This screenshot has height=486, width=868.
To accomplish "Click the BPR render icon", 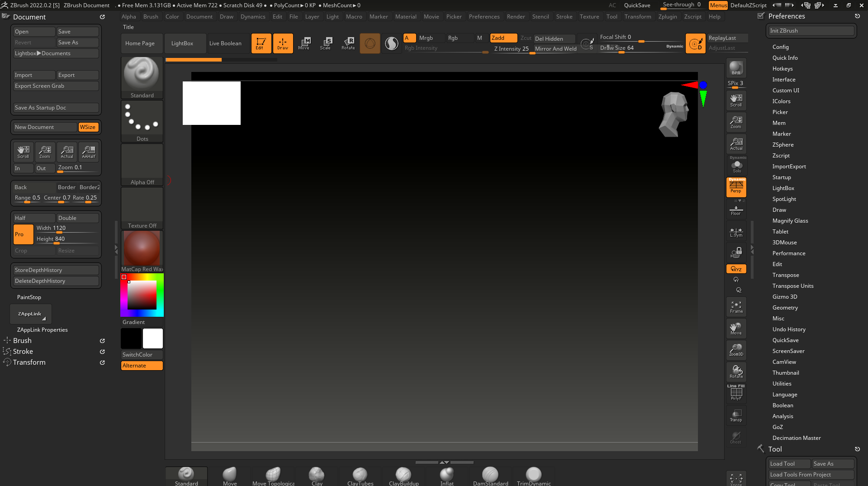I will click(x=736, y=68).
